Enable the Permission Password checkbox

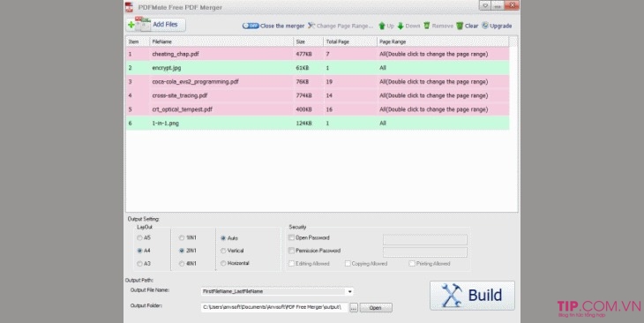(x=291, y=251)
